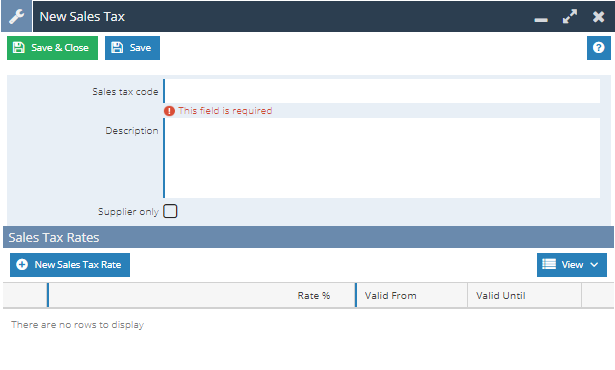This screenshot has height=370, width=615.
Task: Close the New Sales Tax dialog
Action: (x=599, y=16)
